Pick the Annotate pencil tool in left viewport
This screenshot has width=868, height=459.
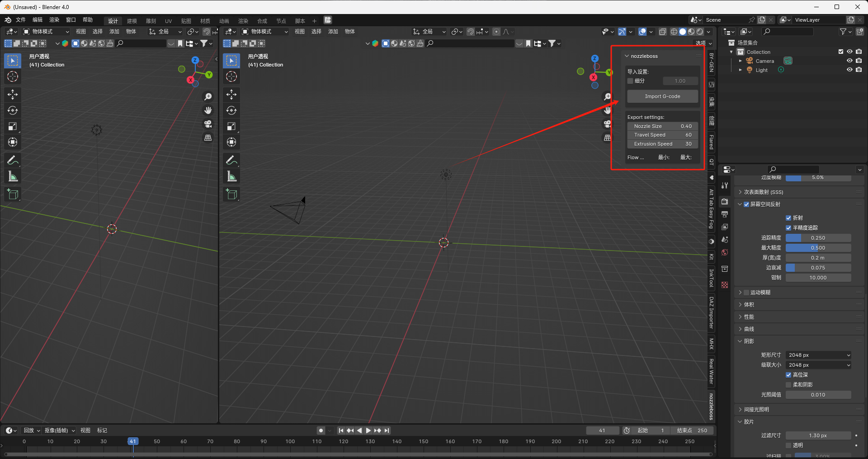(13, 161)
